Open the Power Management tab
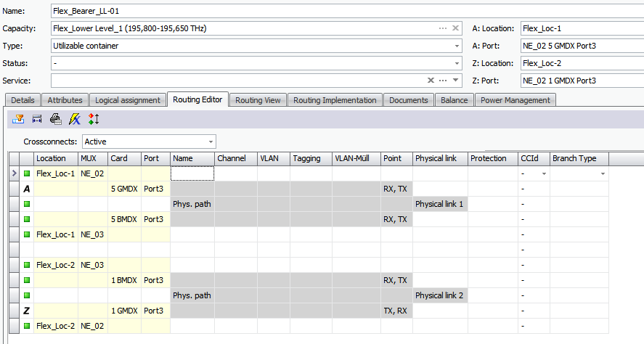The height and width of the screenshot is (344, 644). 515,100
